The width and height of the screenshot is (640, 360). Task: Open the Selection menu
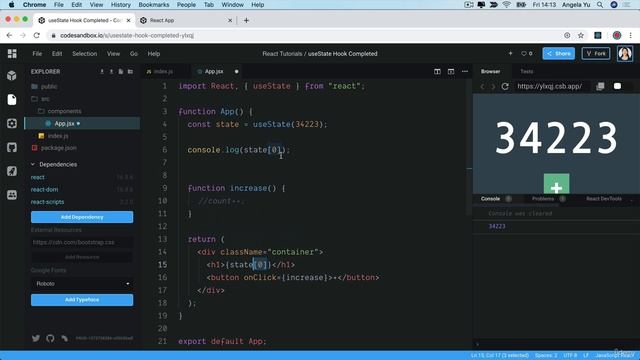(84, 53)
